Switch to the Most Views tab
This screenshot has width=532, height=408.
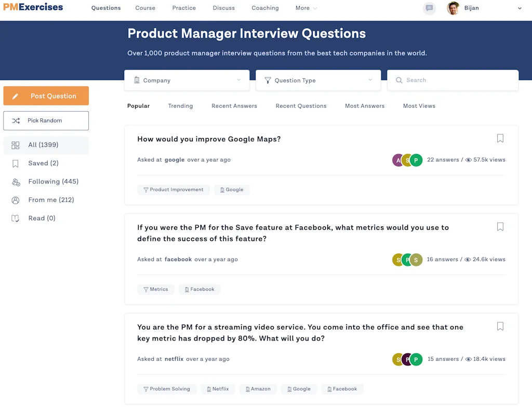[x=419, y=106]
